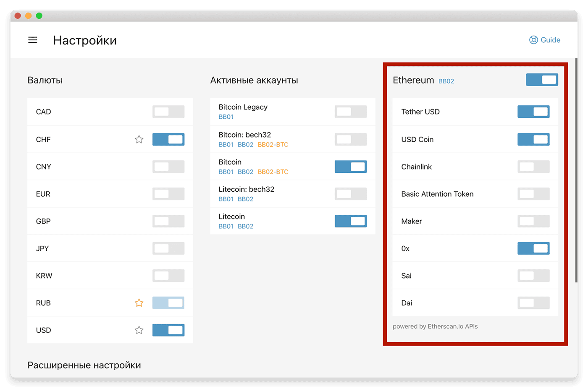Enable the GBP currency toggle
This screenshot has height=388, width=588.
coord(168,221)
